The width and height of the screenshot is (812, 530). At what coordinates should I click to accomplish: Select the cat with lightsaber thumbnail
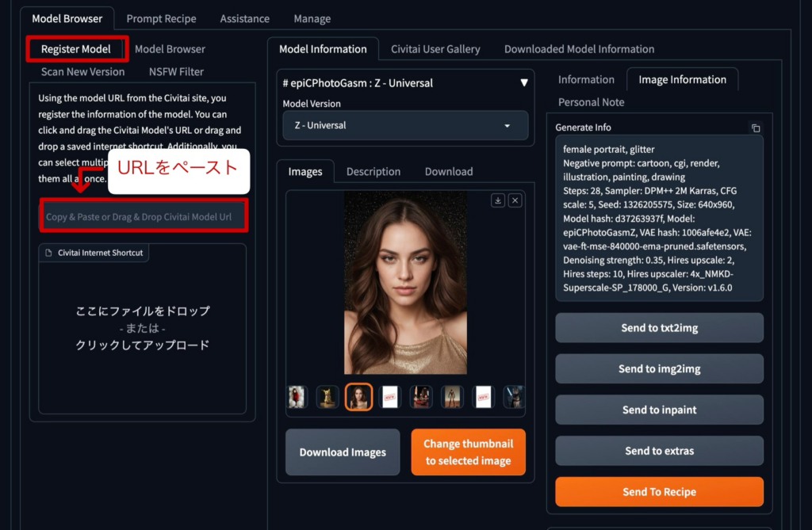pyautogui.click(x=514, y=397)
